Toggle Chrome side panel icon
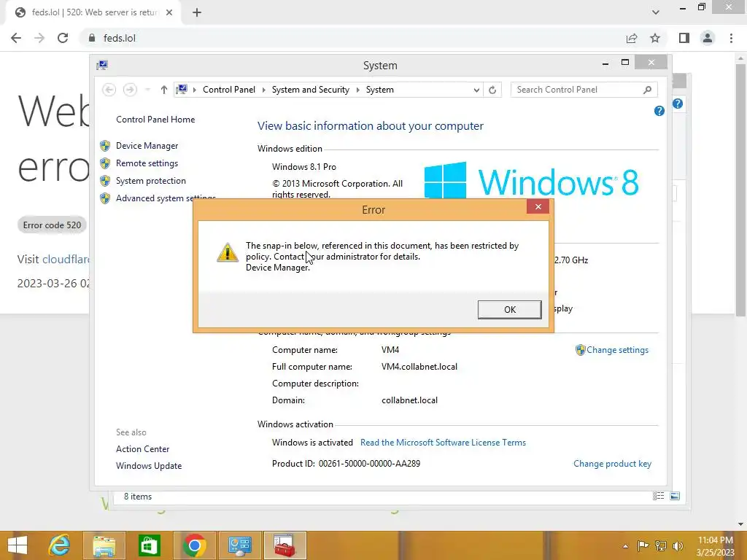This screenshot has height=560, width=747. [x=684, y=38]
